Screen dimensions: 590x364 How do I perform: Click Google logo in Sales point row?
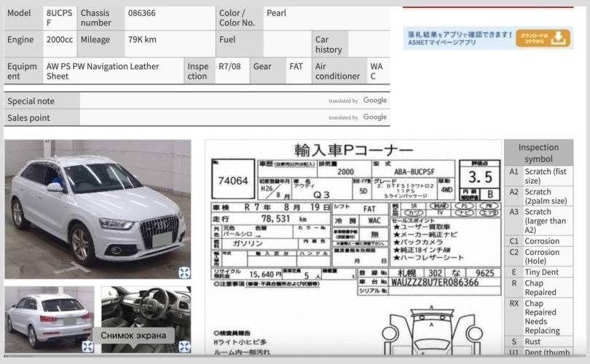pos(375,117)
